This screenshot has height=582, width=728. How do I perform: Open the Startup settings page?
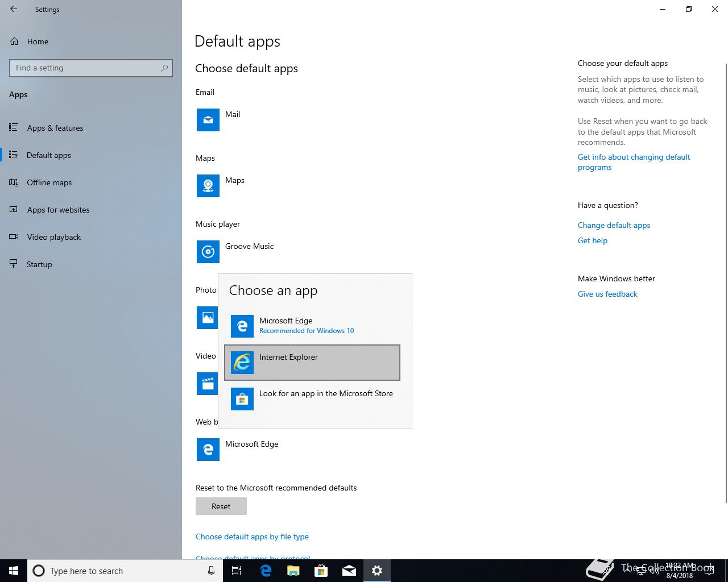(x=91, y=264)
